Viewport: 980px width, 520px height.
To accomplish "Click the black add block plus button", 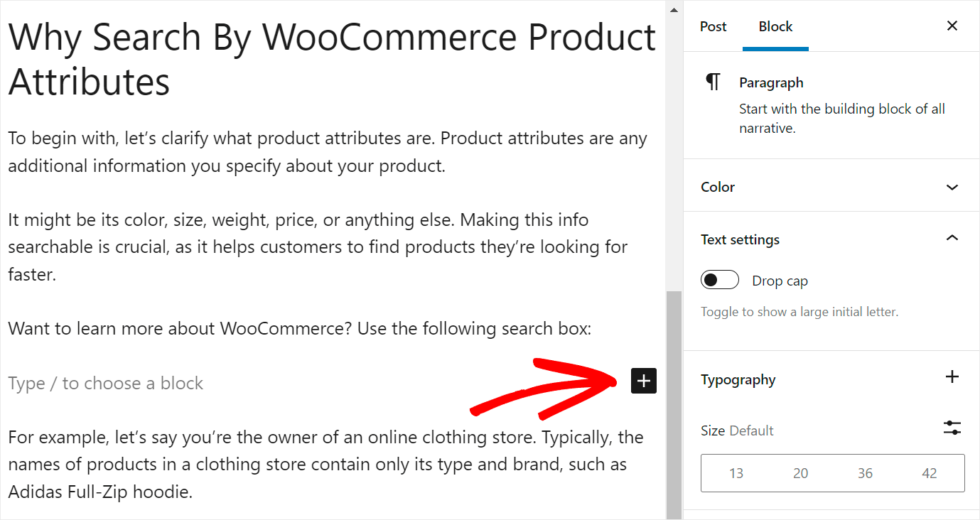I will point(643,381).
